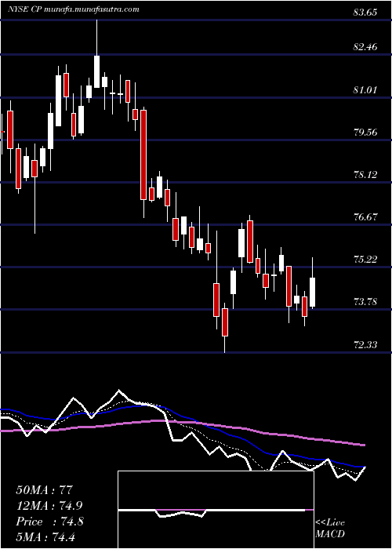Click the 79.56 price axis label
Image resolution: width=392 pixels, height=549 pixels.
[x=365, y=133]
